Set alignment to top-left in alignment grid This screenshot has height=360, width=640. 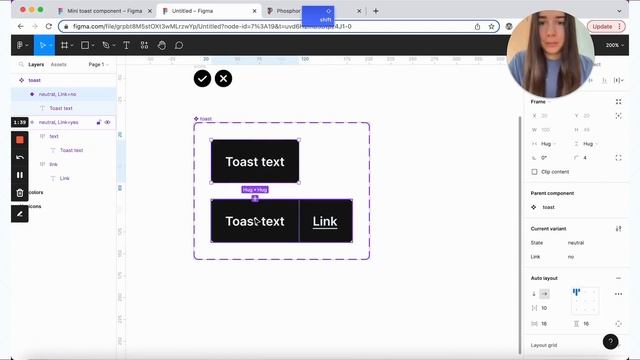coord(576,291)
